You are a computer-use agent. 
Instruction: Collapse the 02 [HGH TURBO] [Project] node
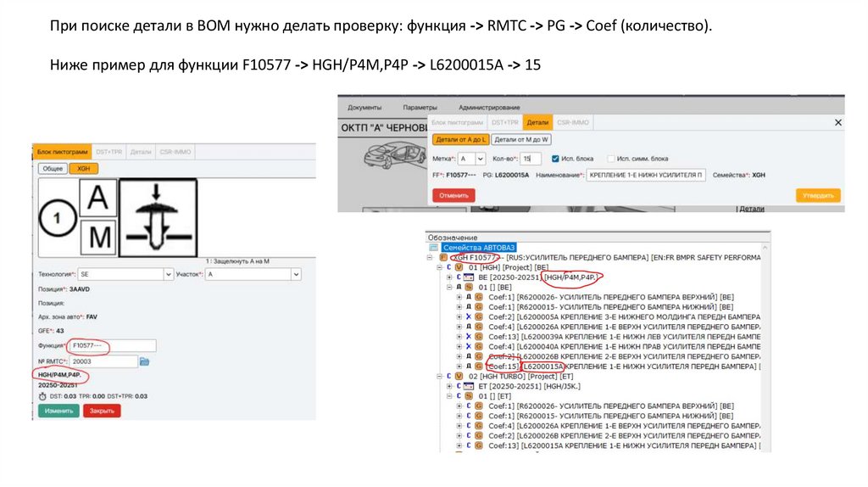click(440, 376)
